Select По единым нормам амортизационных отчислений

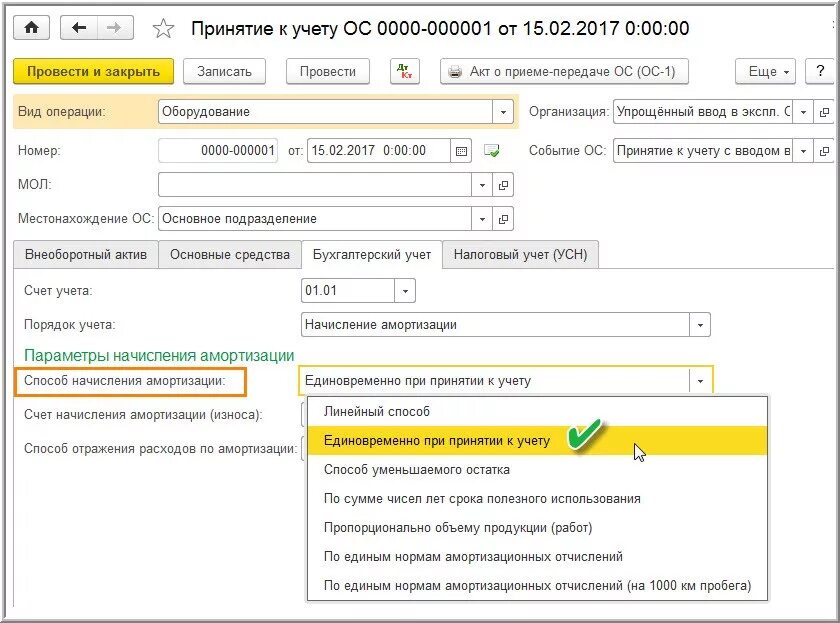(x=537, y=557)
